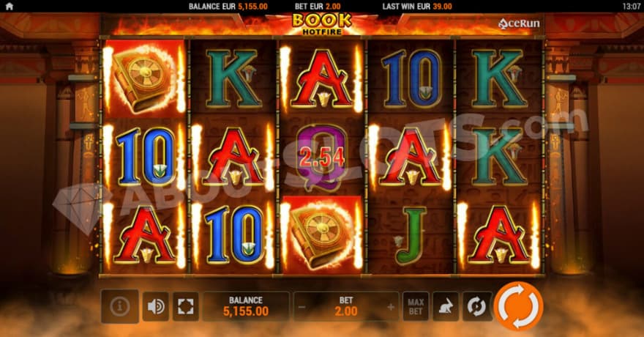Increase bet with the plus button
Viewport: 644px width, 337px height.
(x=391, y=306)
